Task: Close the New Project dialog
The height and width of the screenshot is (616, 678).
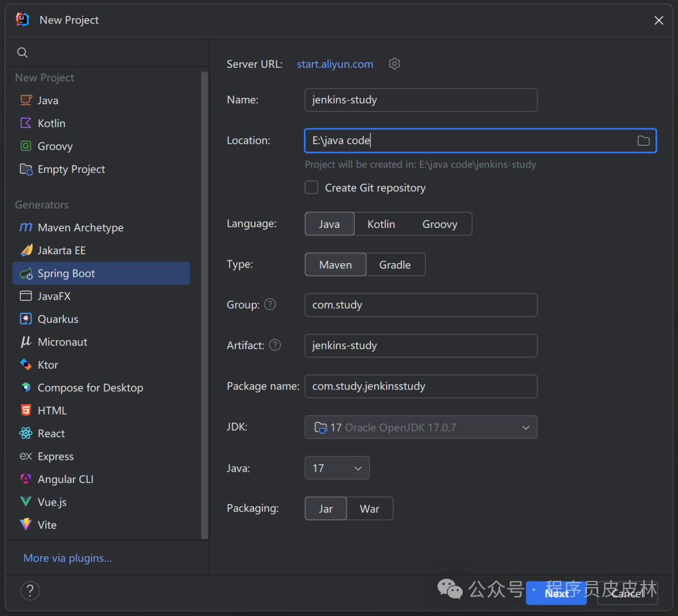Action: [x=659, y=20]
